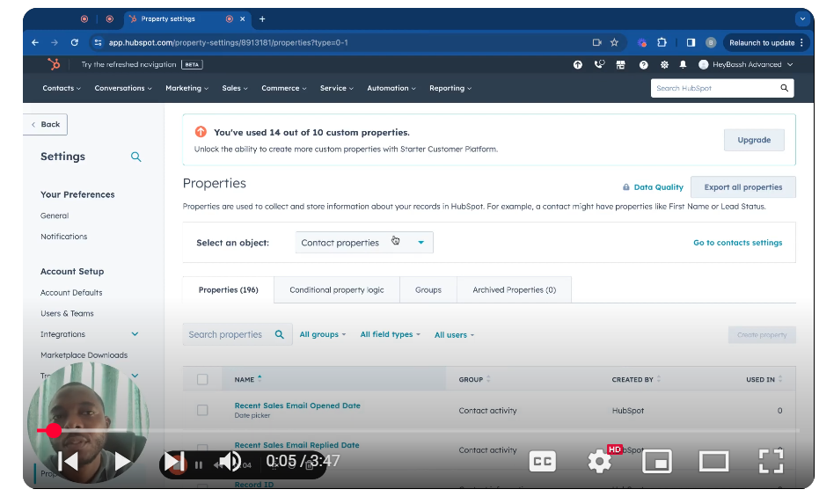The image size is (819, 504).
Task: Bookmark this page with the star icon
Action: pyautogui.click(x=614, y=43)
